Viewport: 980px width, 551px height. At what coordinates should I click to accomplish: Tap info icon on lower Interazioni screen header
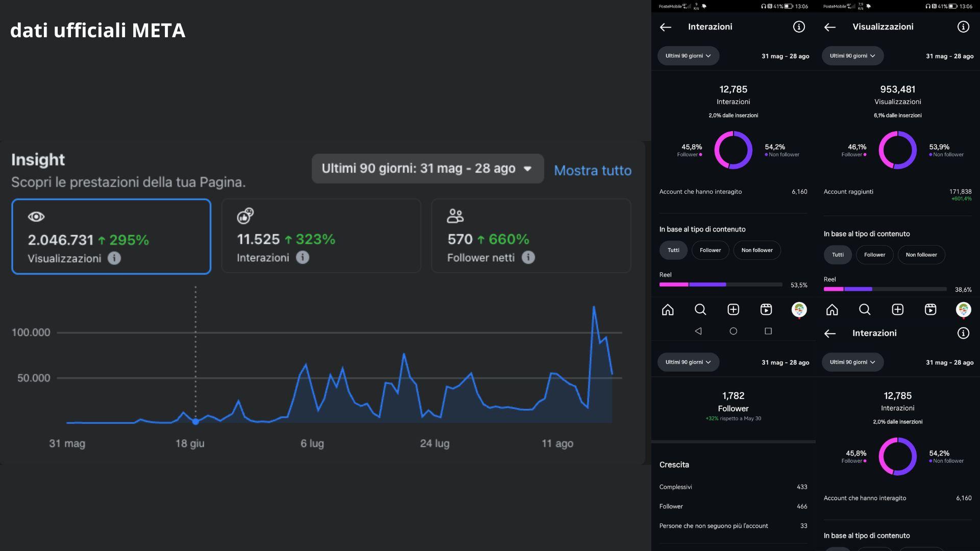click(963, 333)
